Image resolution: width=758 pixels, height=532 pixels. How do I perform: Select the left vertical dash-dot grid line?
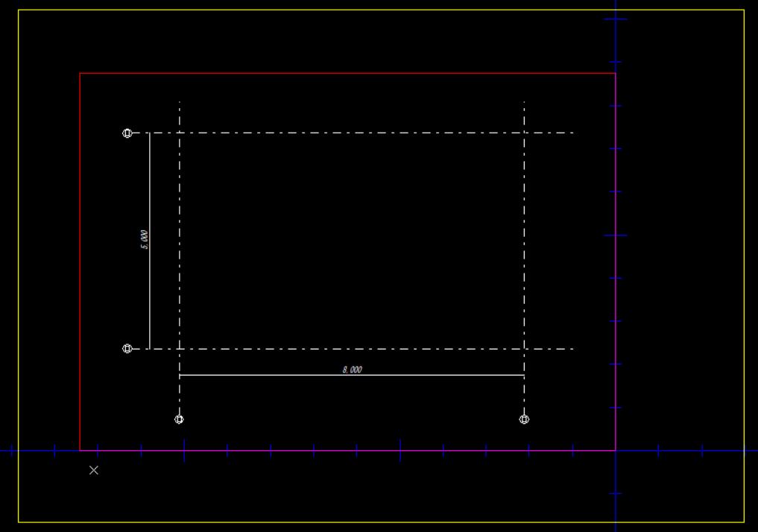click(180, 238)
